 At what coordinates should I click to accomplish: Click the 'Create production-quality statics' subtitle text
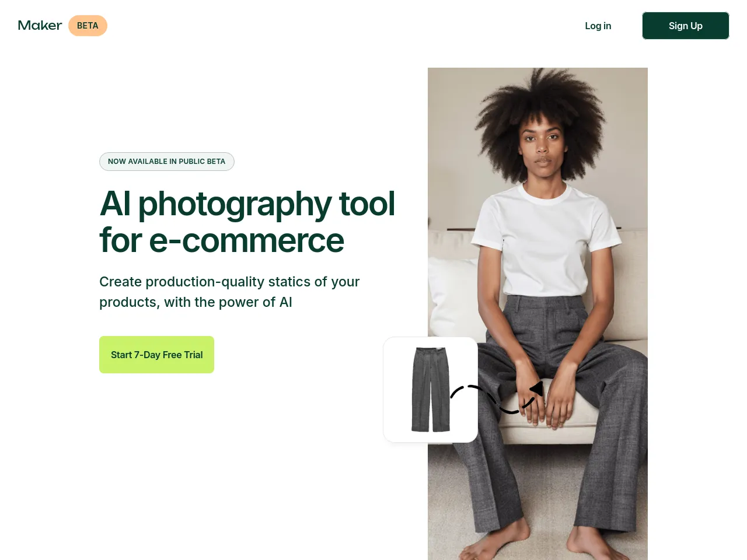229,282
